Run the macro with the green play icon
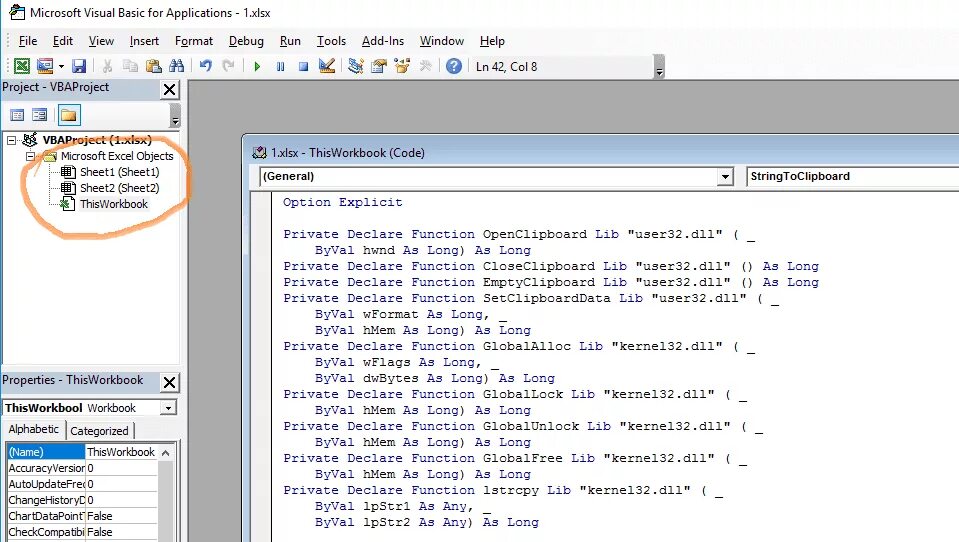The image size is (959, 542). [257, 66]
